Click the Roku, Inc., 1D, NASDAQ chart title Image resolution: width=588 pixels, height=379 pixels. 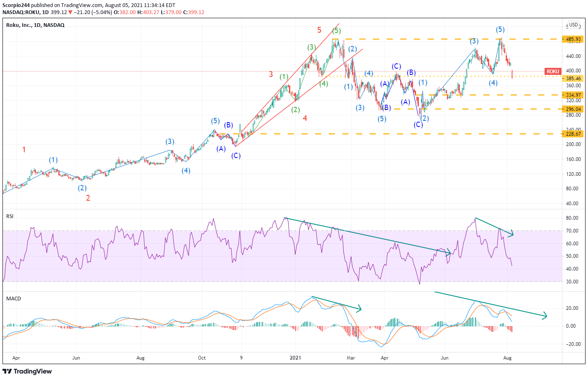(35, 25)
